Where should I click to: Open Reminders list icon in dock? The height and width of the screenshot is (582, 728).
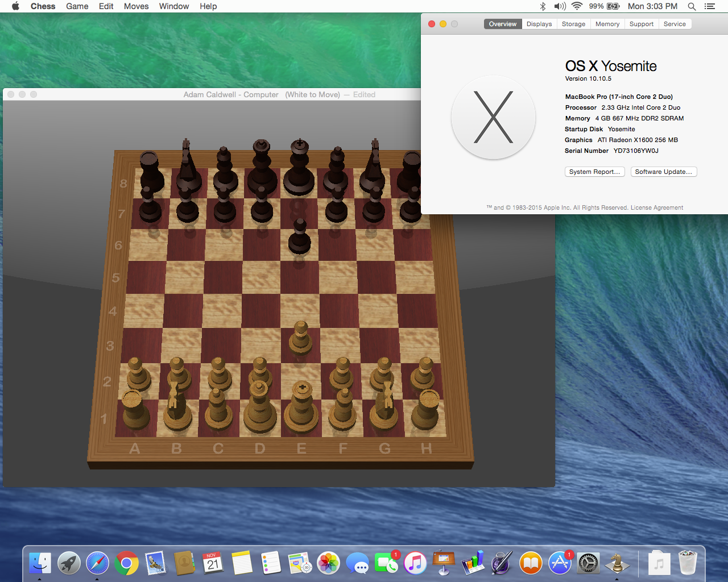pos(271,563)
